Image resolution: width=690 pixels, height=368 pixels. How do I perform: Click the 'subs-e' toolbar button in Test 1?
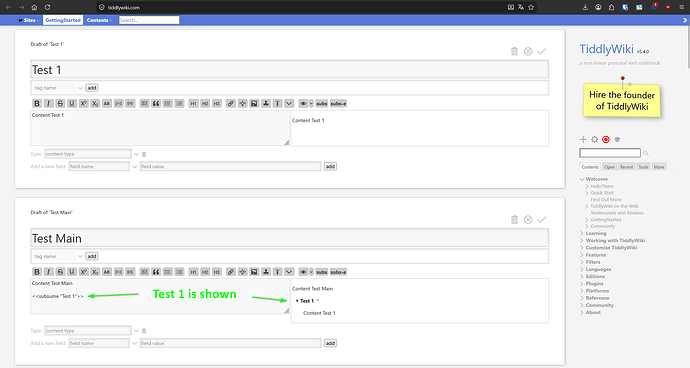pos(338,103)
